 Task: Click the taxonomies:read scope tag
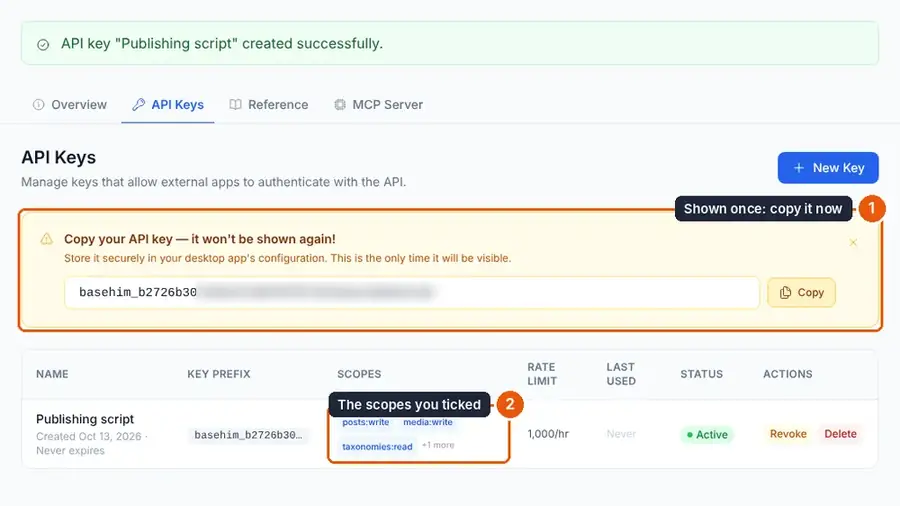pyautogui.click(x=377, y=446)
